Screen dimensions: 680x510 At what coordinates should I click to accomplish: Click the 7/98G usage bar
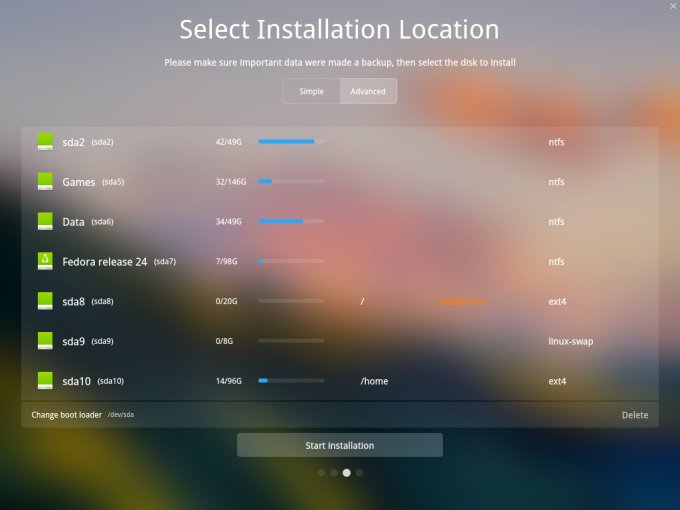pyautogui.click(x=291, y=261)
